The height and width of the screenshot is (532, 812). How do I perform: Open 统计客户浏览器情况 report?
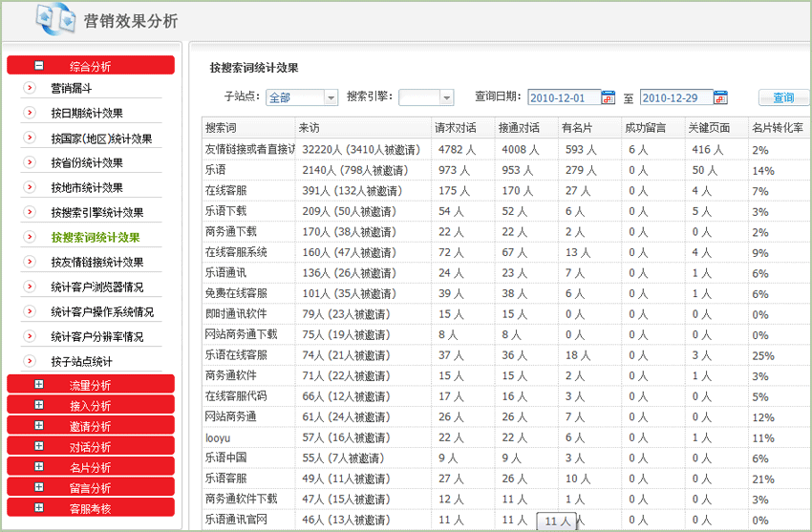pyautogui.click(x=97, y=287)
